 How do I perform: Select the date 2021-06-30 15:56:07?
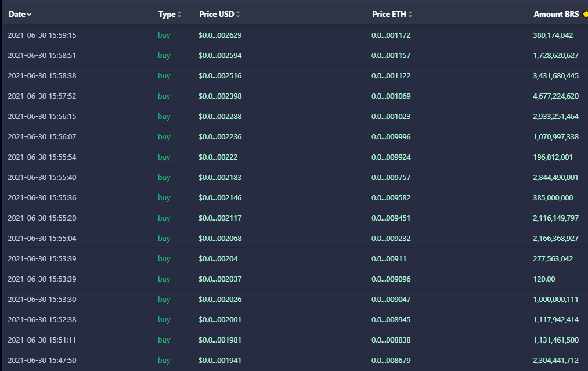point(42,137)
